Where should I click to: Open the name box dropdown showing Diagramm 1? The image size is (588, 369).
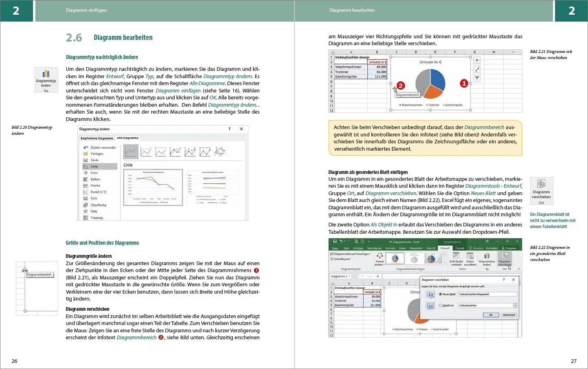[350, 276]
